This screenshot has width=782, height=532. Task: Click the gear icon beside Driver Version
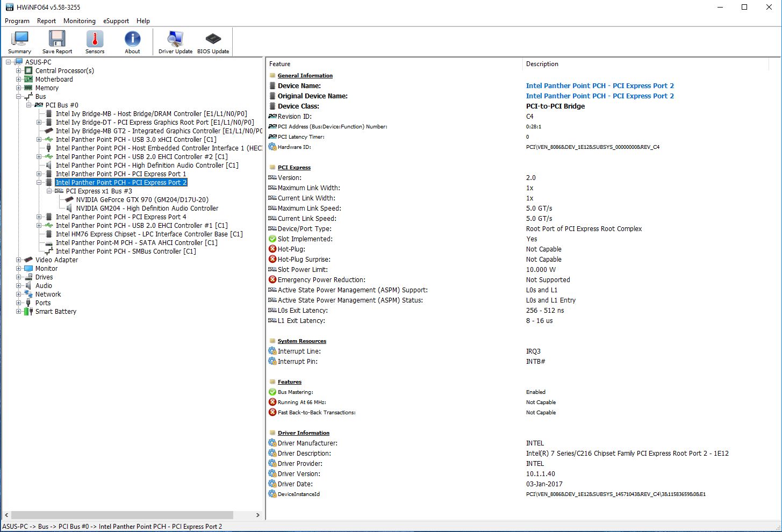(x=272, y=473)
